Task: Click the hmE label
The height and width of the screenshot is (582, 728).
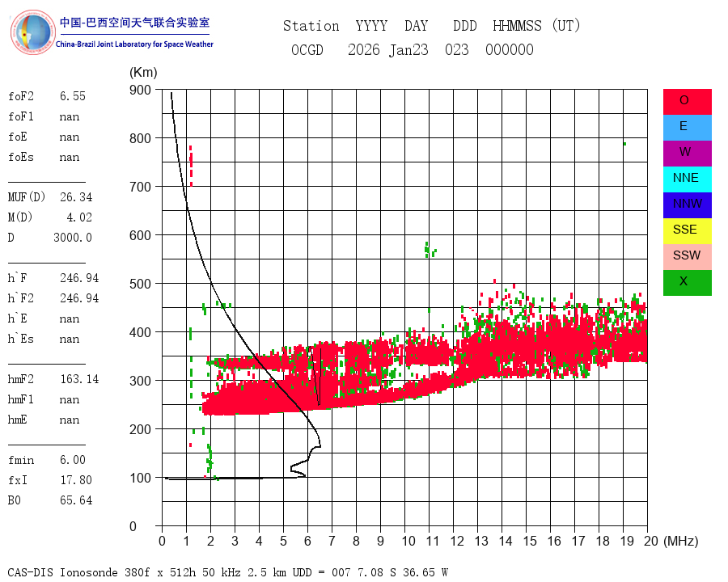Action: tap(18, 420)
